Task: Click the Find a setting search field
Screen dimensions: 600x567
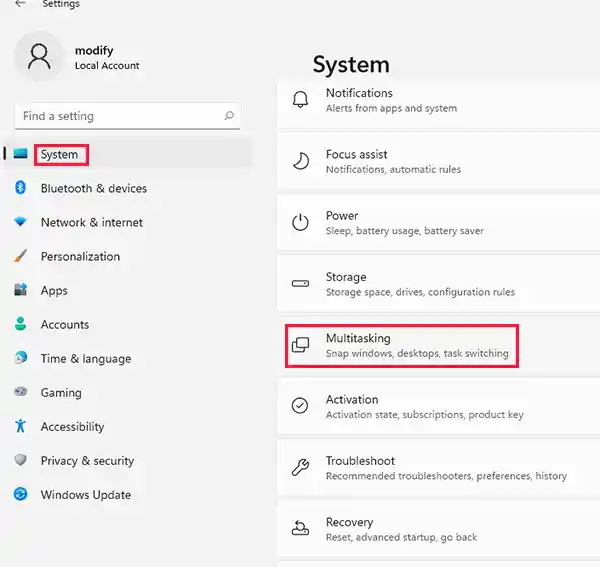Action: 127,116
